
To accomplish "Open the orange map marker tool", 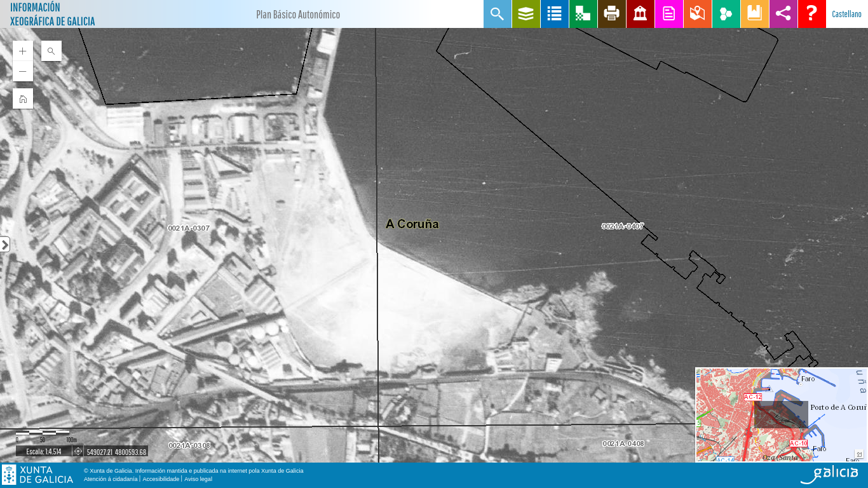I will (x=698, y=14).
